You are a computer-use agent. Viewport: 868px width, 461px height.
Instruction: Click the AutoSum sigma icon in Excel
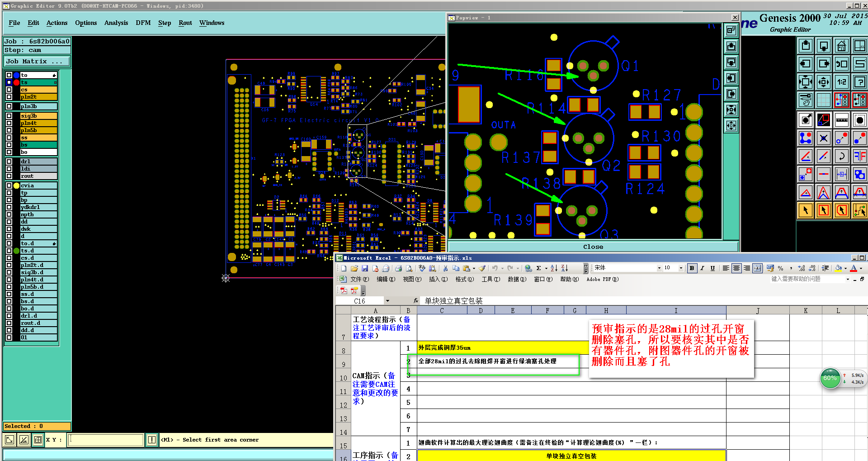(538, 268)
